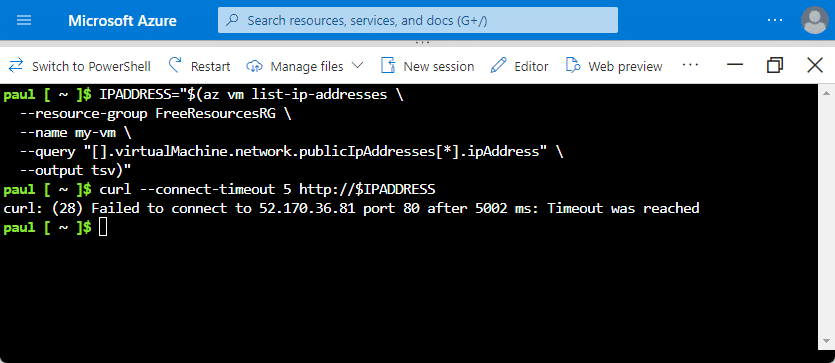The width and height of the screenshot is (835, 363).
Task: Focus the Search resources, services, and docs box
Action: 418,20
